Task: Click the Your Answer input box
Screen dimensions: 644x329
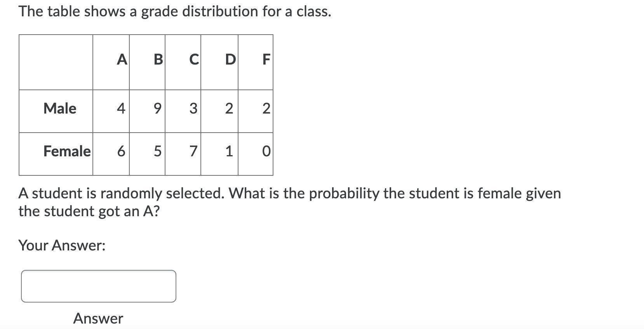Action: coord(99,286)
